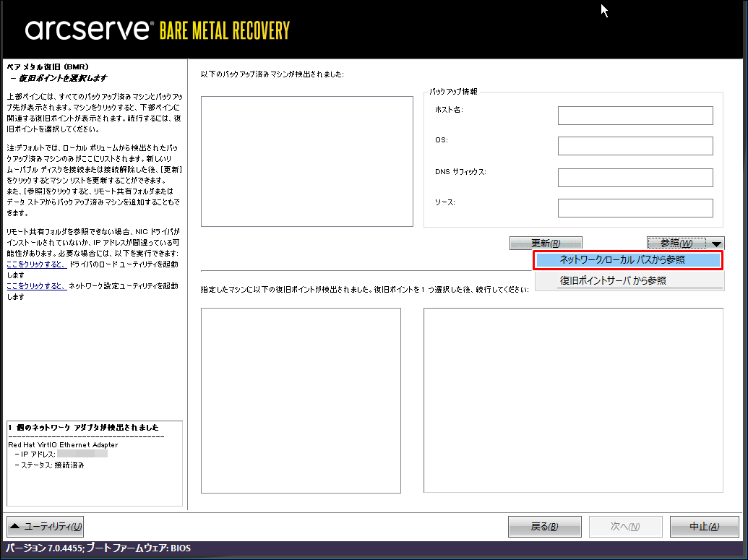The height and width of the screenshot is (560, 748).
Task: Click the ステータス: 接続済み status line
Action: point(50,465)
